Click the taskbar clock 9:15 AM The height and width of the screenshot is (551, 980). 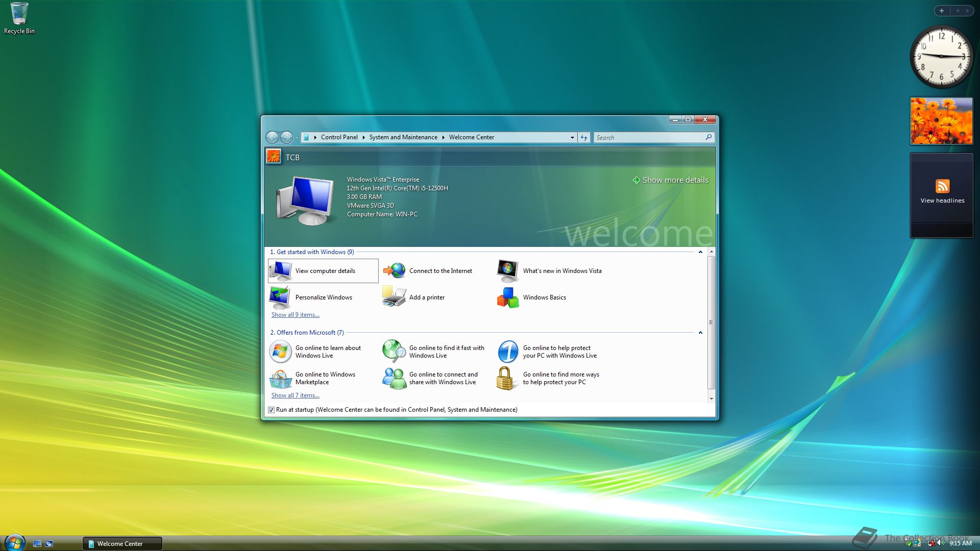point(960,543)
